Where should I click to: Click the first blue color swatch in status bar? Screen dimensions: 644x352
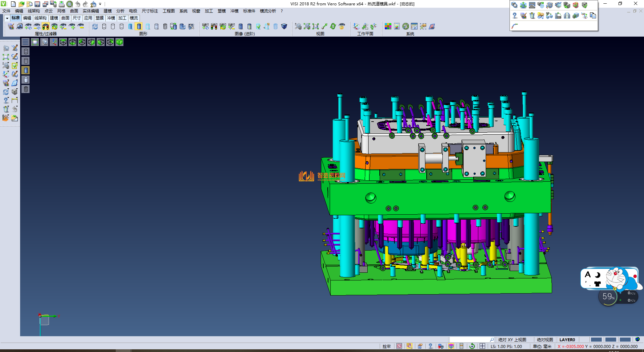click(x=596, y=340)
